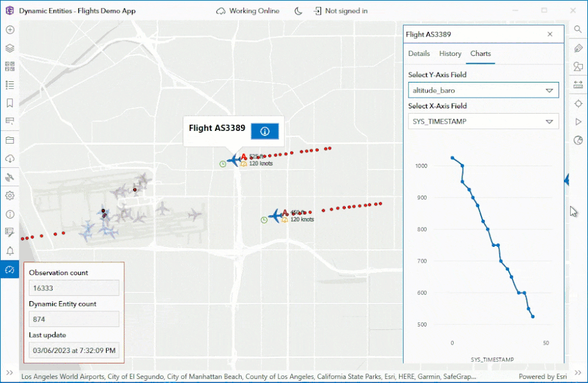Open the satellite dynamic data icon
The width and height of the screenshot is (588, 383).
[x=10, y=177]
